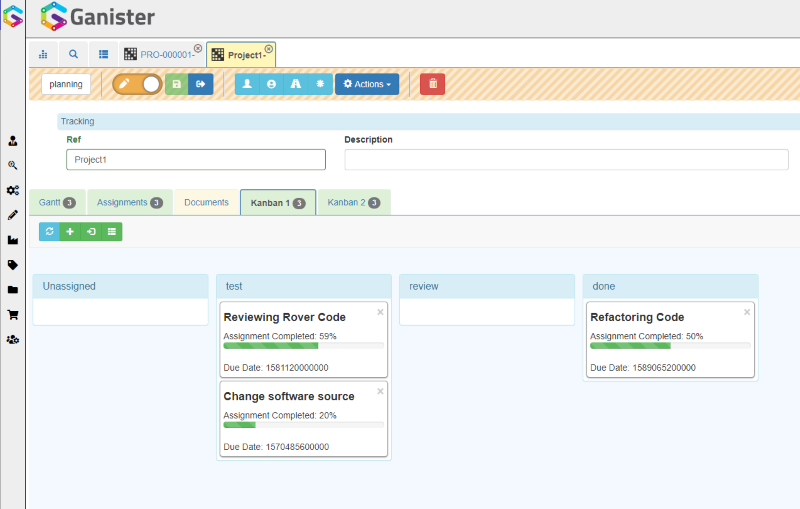Open the user icon in the sidebar

[x=13, y=141]
